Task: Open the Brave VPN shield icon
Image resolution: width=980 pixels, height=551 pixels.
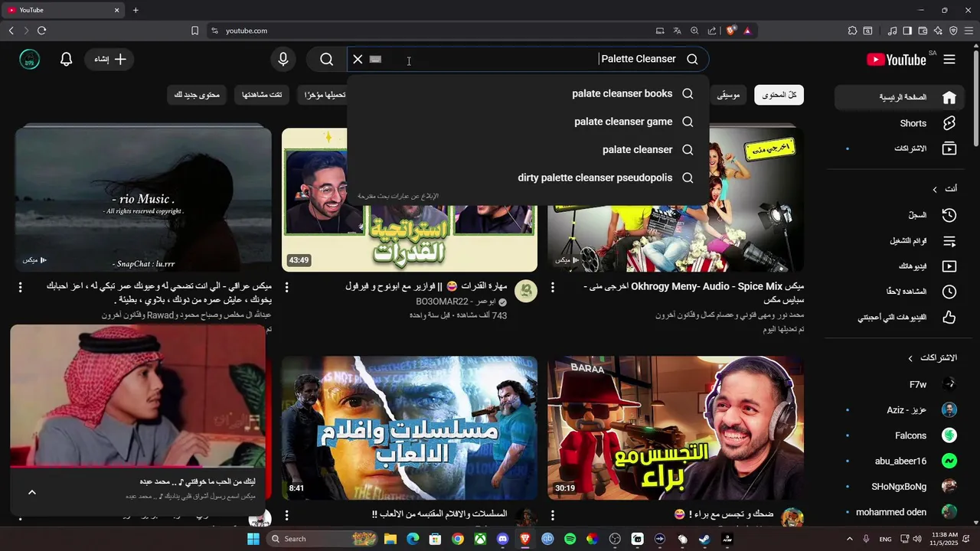Action: [953, 31]
